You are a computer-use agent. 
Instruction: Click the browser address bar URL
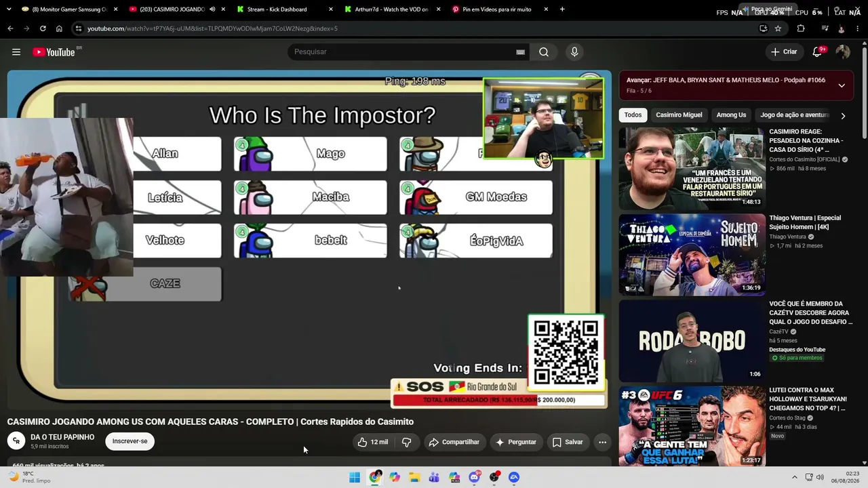[212, 28]
